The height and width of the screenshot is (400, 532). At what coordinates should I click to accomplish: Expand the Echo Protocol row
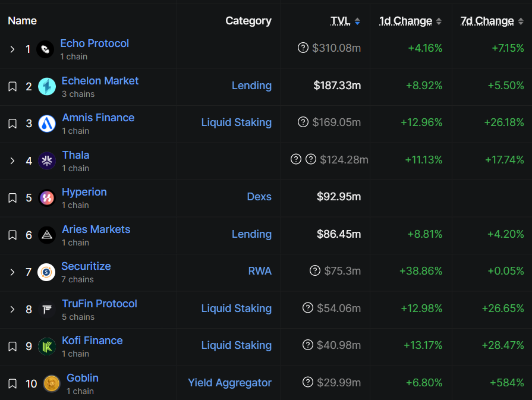coord(12,49)
